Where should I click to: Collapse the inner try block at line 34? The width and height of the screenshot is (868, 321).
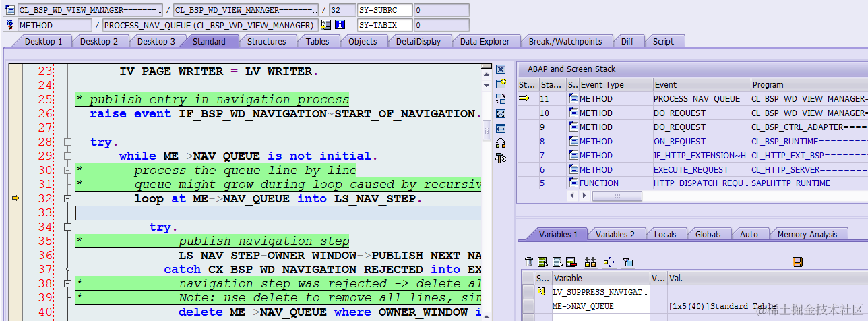(67, 227)
